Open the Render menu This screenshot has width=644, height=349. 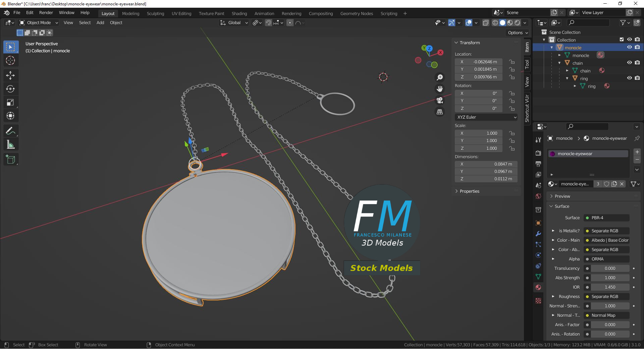click(46, 13)
